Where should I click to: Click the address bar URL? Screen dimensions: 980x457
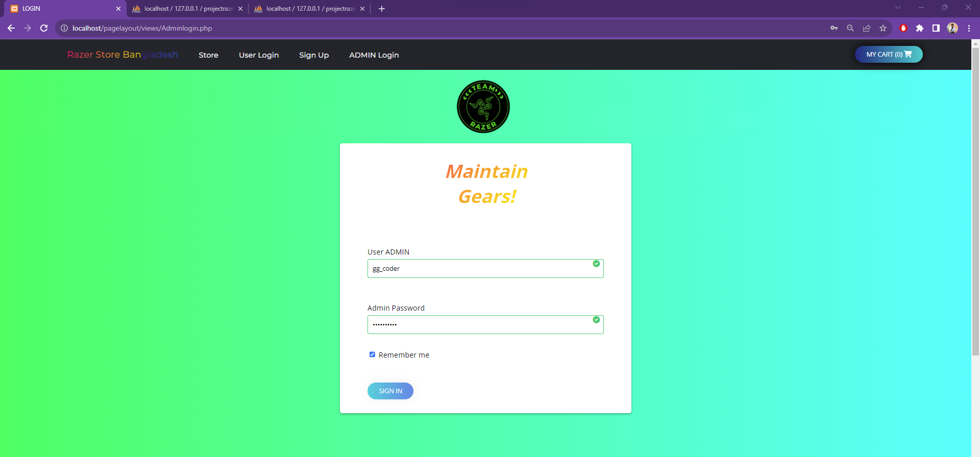tap(142, 28)
